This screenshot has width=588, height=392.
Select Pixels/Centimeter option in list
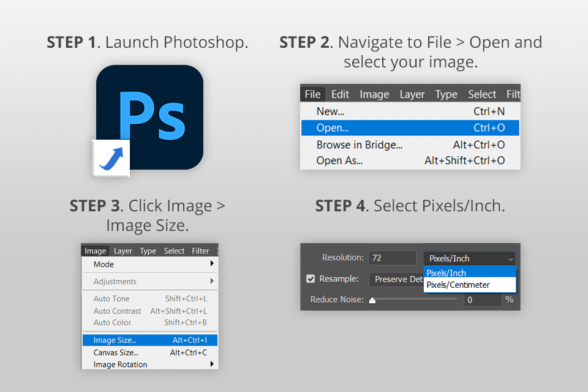tap(470, 285)
